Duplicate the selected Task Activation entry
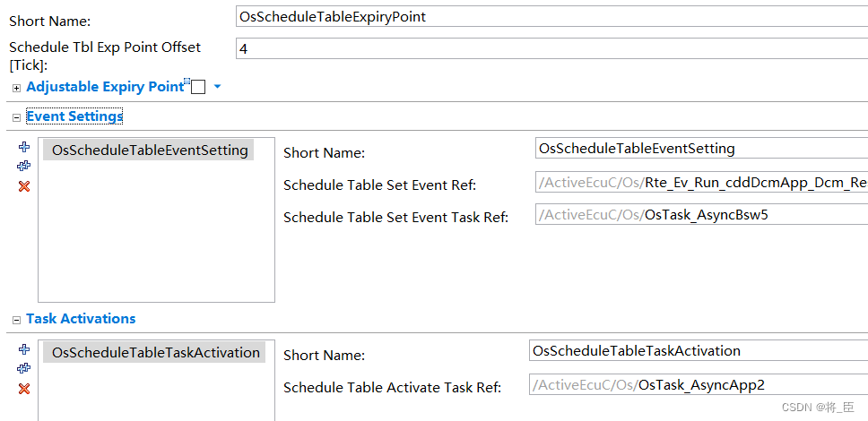This screenshot has height=421, width=868. click(24, 368)
